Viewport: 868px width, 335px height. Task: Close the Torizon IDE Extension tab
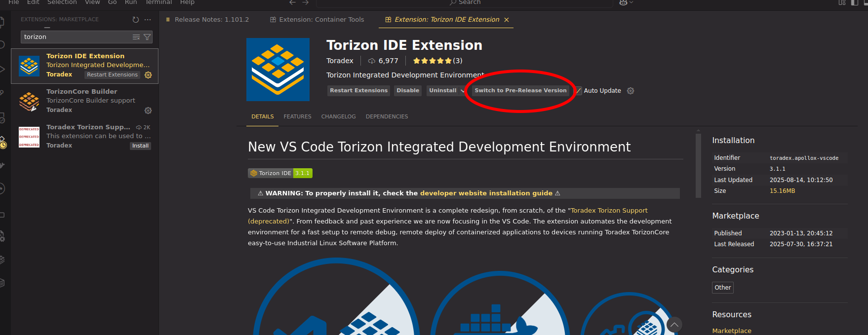click(506, 20)
